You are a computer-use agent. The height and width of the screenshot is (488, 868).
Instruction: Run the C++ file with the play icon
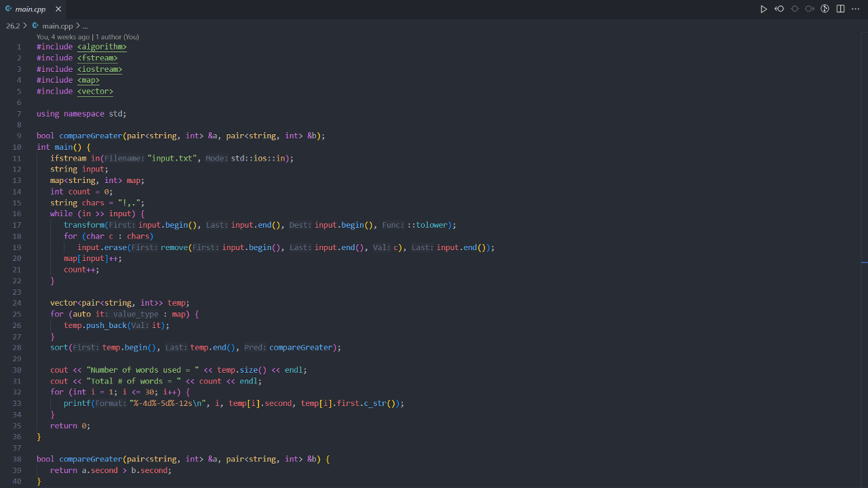tap(764, 9)
